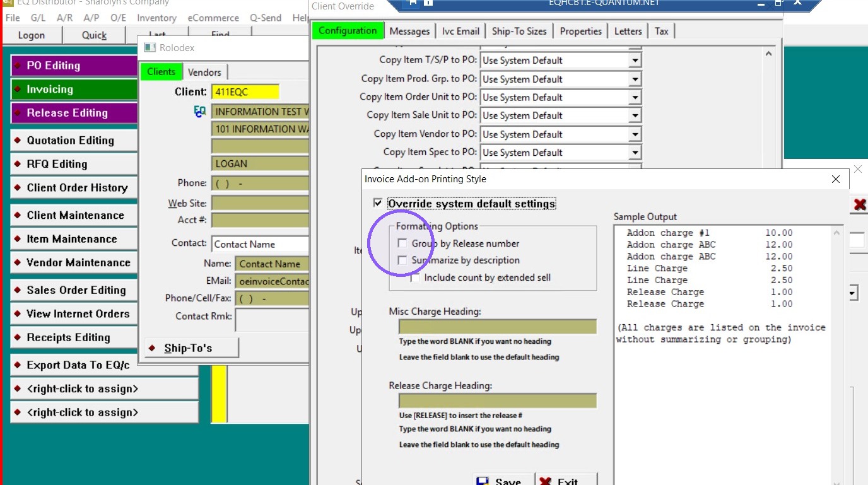Switch to the Ship-To Sizes tab
Screen dimensions: 868x485
click(x=519, y=31)
